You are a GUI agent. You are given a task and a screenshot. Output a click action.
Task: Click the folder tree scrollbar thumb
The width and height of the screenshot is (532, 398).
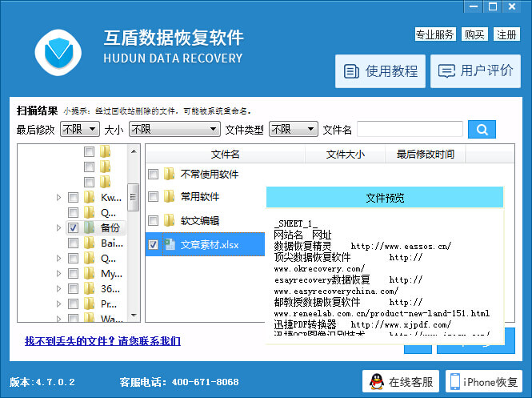coord(133,197)
